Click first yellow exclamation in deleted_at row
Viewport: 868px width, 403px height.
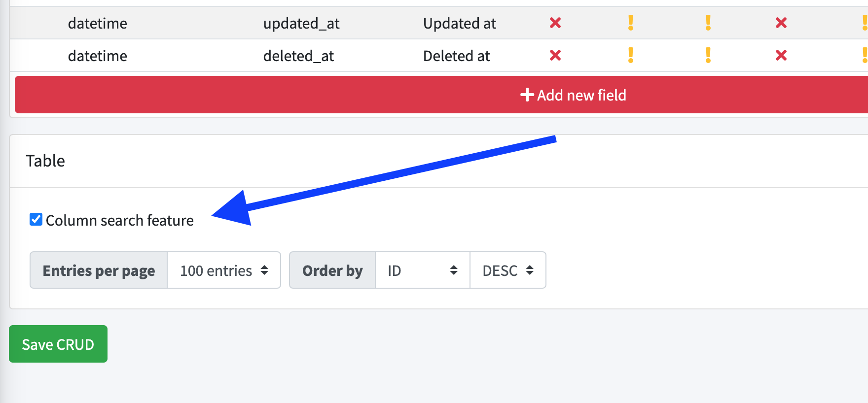click(x=631, y=55)
